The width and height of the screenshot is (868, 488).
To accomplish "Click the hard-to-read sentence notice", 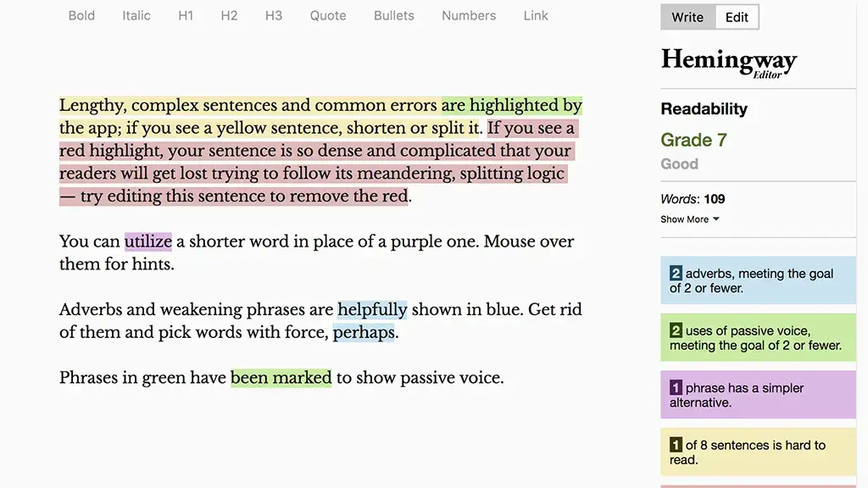I will [x=757, y=452].
